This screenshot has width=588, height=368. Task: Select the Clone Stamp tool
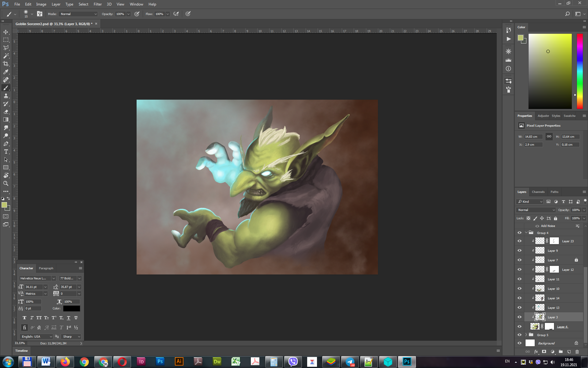pyautogui.click(x=6, y=96)
